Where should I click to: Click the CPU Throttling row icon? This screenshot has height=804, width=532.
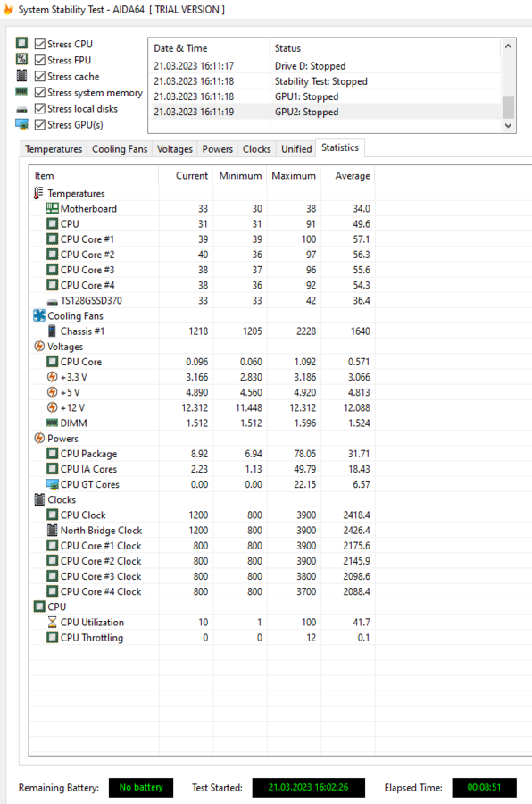coord(52,637)
